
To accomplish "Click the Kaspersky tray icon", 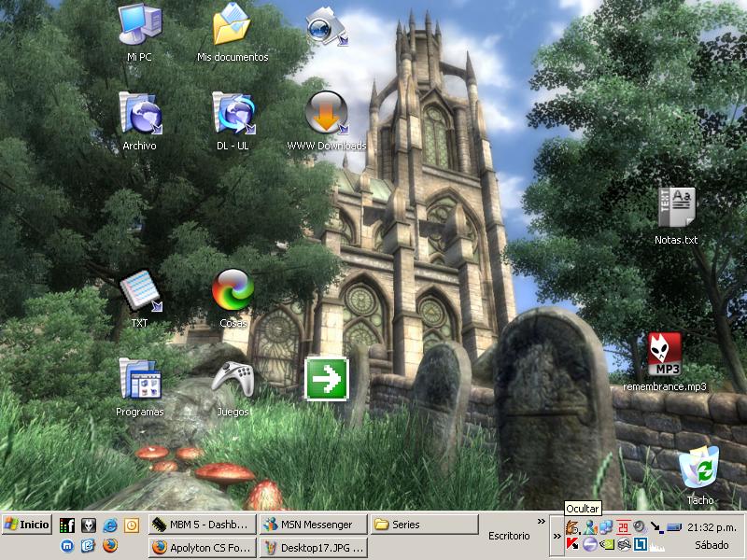I will point(572,544).
